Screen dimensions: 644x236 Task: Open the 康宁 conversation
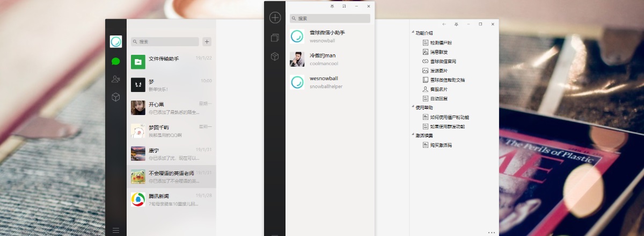[x=171, y=154]
